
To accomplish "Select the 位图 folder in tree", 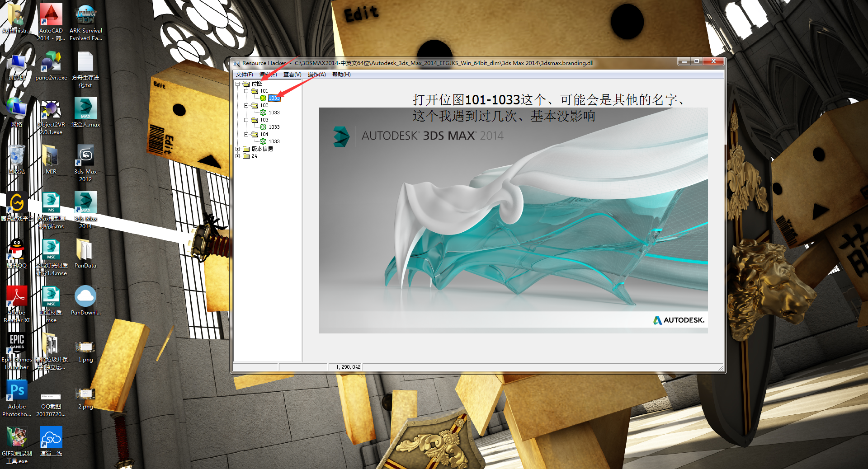I will point(257,84).
